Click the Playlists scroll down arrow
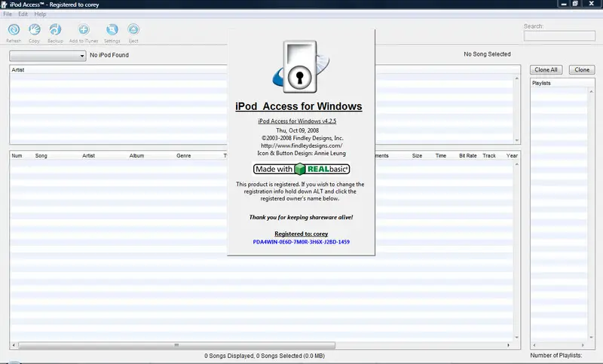Image resolution: width=603 pixels, height=364 pixels. [x=592, y=337]
